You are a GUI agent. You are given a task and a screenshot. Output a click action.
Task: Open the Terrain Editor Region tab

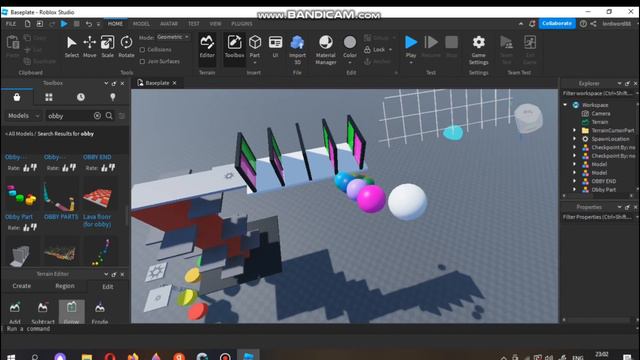pos(65,286)
